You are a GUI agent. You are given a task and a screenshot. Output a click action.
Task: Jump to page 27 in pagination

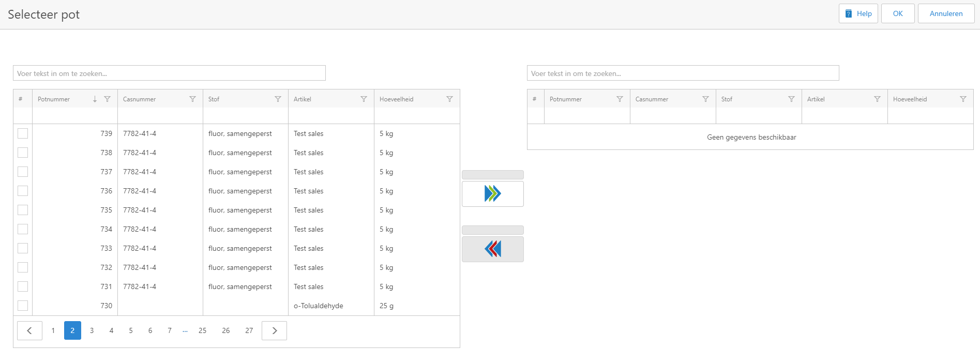[249, 330]
